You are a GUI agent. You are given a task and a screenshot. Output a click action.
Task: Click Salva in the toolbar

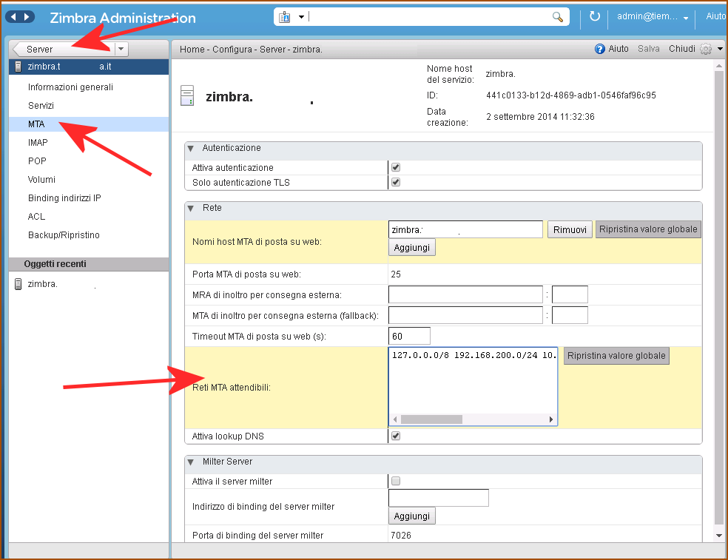[x=649, y=49]
